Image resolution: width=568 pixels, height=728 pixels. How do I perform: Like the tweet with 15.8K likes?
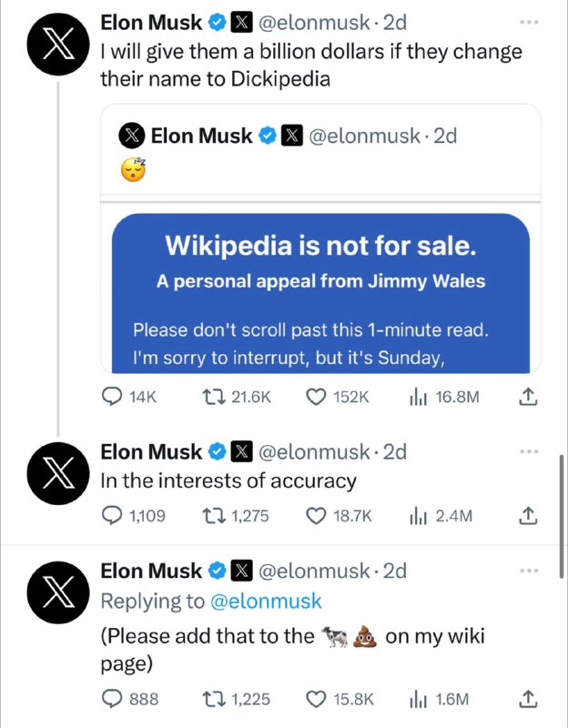[x=318, y=699]
